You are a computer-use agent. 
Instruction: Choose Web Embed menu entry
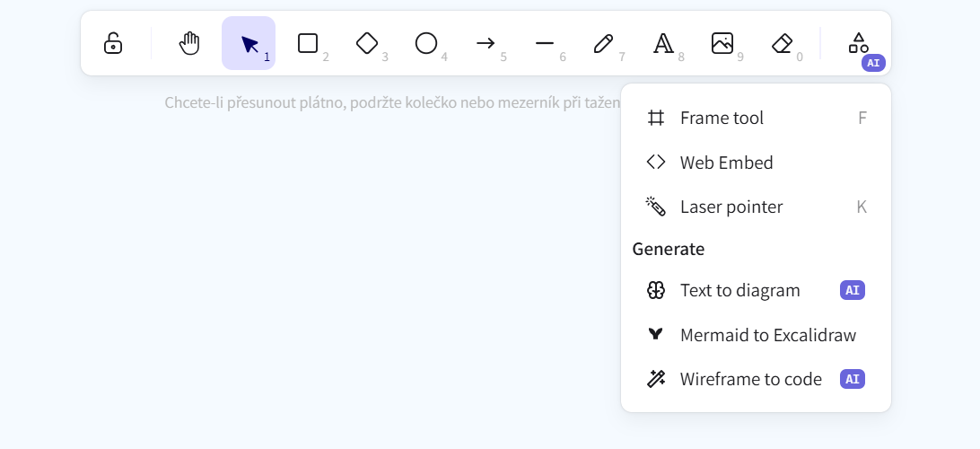757,163
